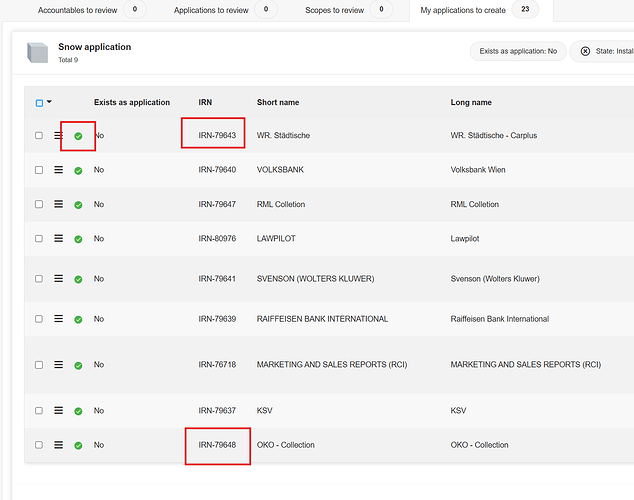Tick checkbox for WR. Städtische row
The width and height of the screenshot is (634, 500).
click(x=39, y=135)
